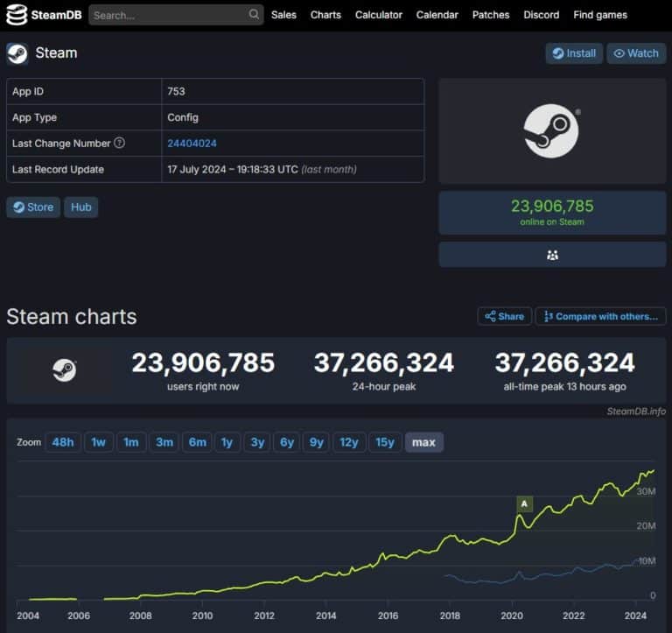Screen dimensions: 672x633
Task: Click the search magnifier icon
Action: click(x=254, y=15)
